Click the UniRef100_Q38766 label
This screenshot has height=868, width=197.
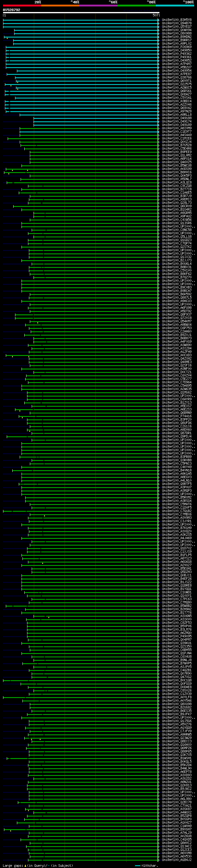pos(176,78)
